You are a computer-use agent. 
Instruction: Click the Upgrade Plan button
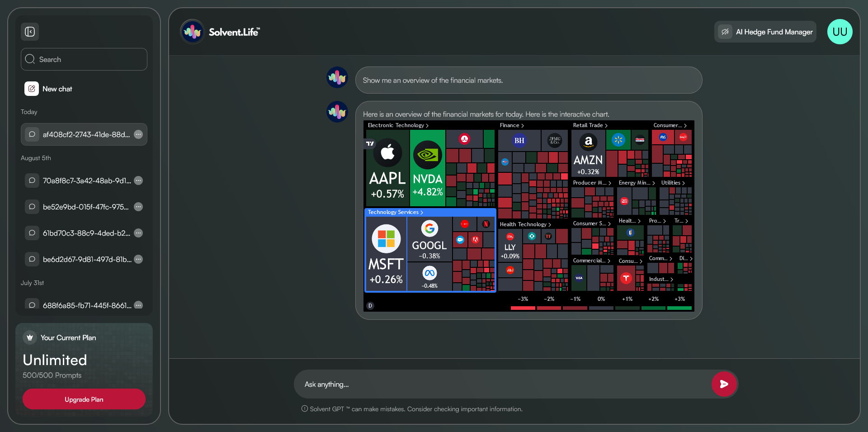pos(84,399)
